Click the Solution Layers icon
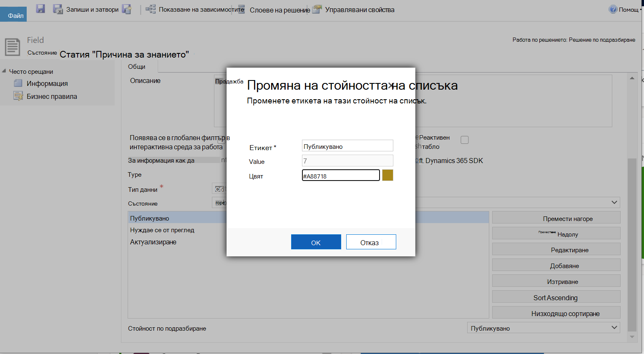 pos(241,9)
